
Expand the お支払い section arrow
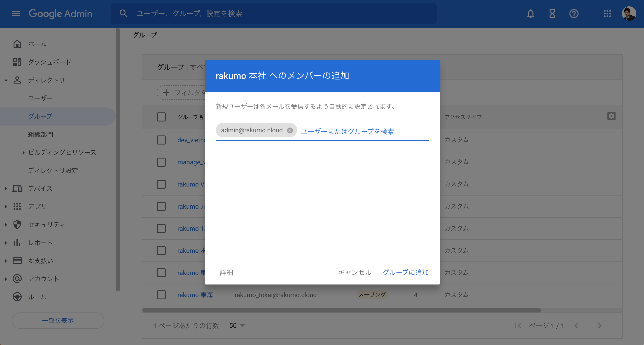pyautogui.click(x=6, y=261)
